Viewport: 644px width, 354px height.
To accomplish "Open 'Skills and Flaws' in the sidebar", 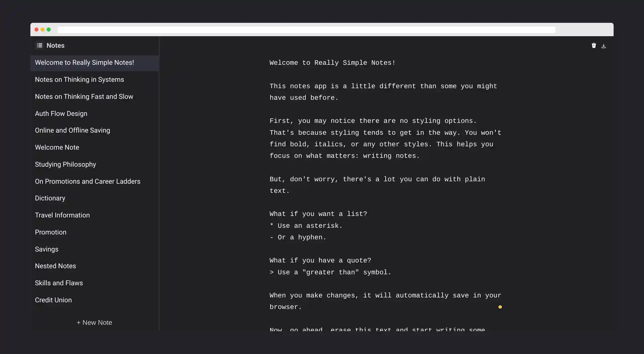I will point(59,283).
